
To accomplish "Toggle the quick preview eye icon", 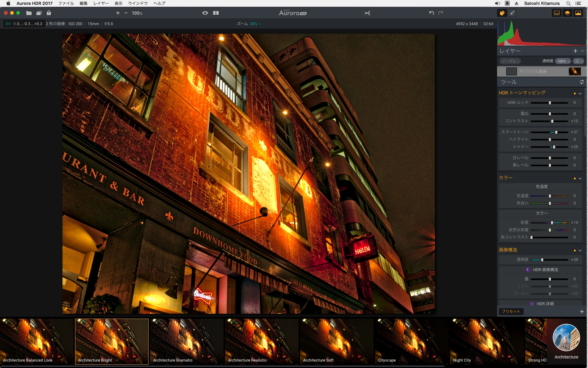I will coord(205,13).
